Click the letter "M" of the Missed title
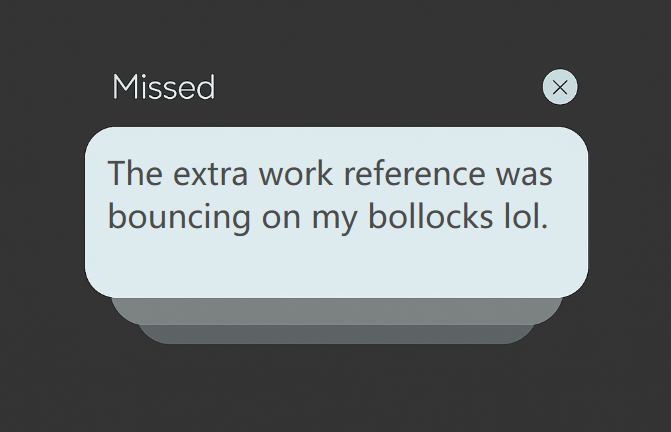Viewport: 671px width, 432px height. pos(125,87)
